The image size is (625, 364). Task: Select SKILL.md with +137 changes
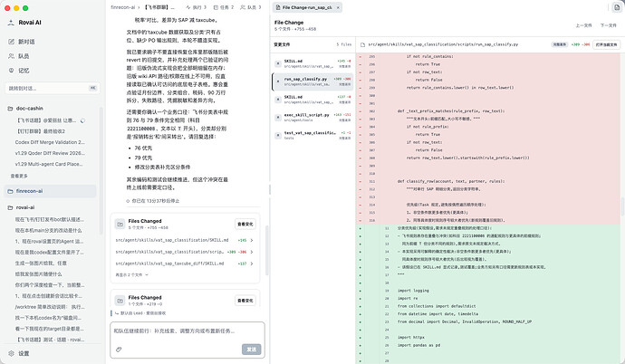pos(312,100)
